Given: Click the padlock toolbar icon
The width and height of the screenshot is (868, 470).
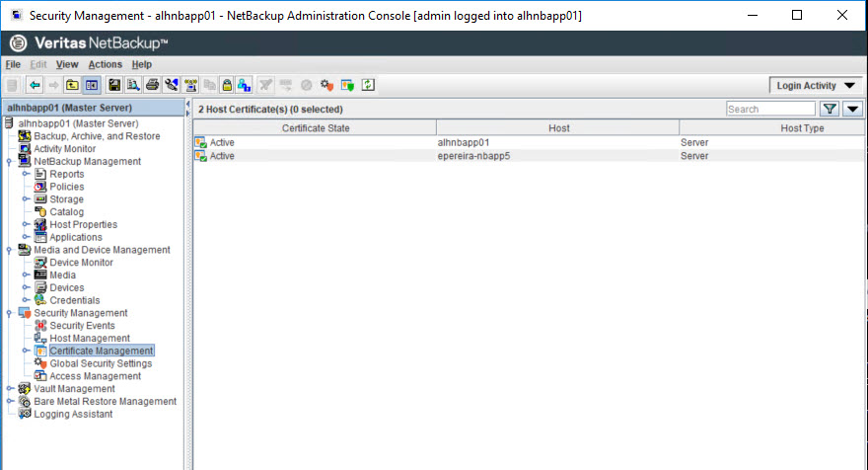Looking at the screenshot, I should click(x=227, y=85).
